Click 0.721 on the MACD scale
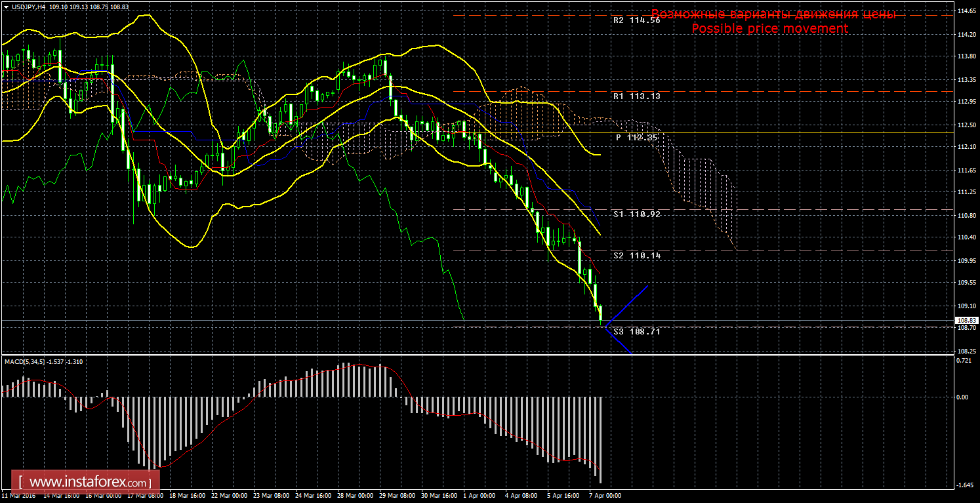The width and height of the screenshot is (980, 503). click(963, 361)
